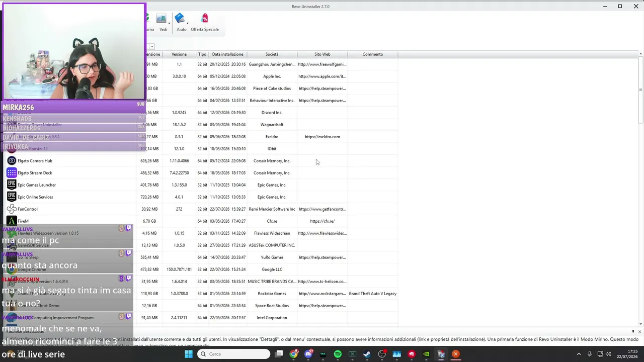644x362 pixels.
Task: Click the taskbar Cerca search box
Action: 233,354
